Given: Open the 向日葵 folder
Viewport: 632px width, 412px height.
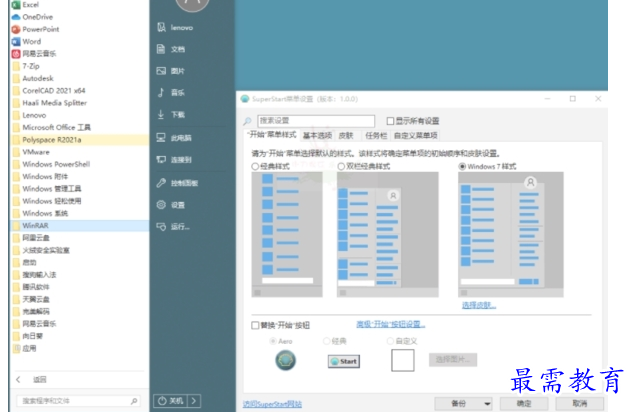Looking at the screenshot, I should coord(28,336).
